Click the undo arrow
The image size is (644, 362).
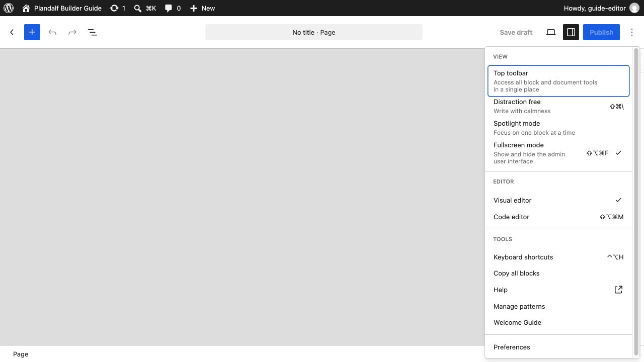52,32
